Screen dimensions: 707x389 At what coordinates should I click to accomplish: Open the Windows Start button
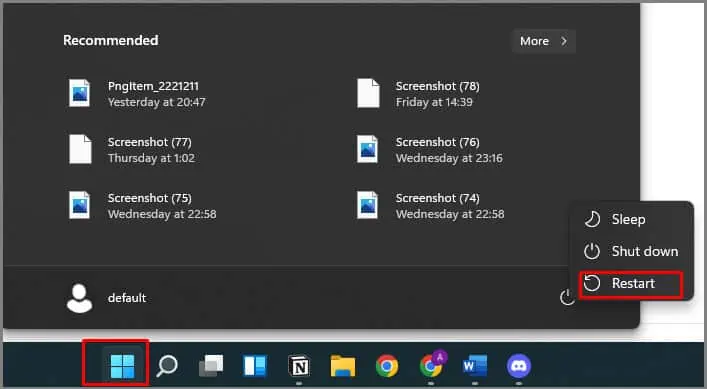(122, 366)
